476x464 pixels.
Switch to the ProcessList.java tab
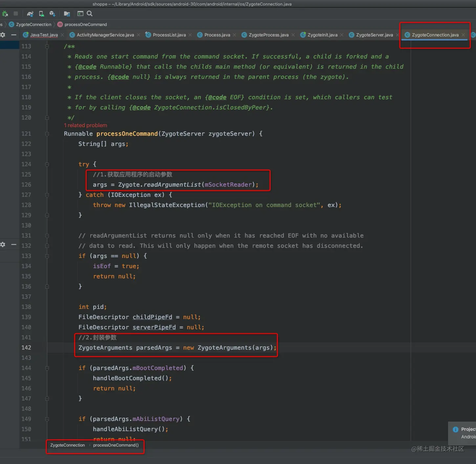(x=169, y=35)
